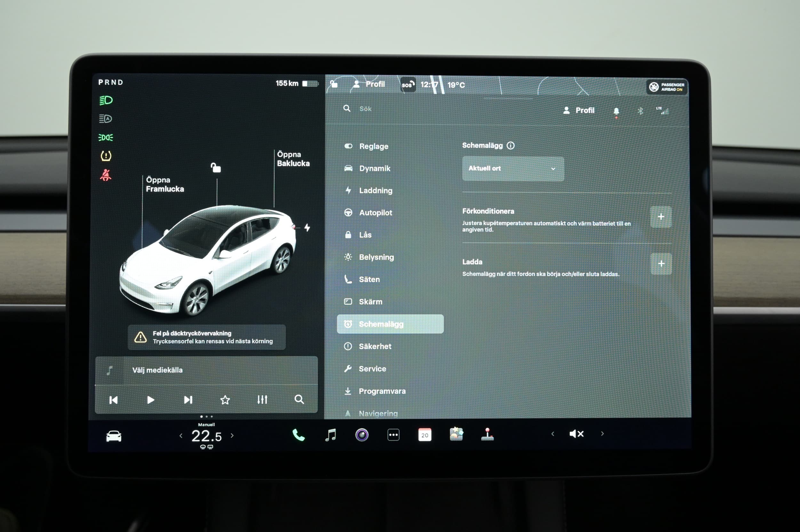The image size is (800, 532).
Task: Select Laddning in settings menu
Action: tap(375, 191)
